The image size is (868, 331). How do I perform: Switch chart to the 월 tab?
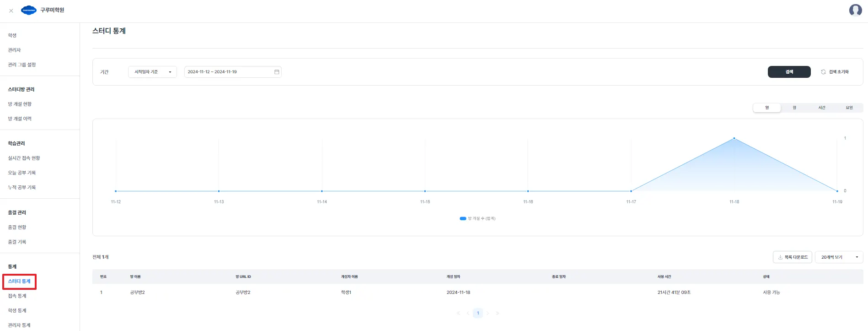794,108
